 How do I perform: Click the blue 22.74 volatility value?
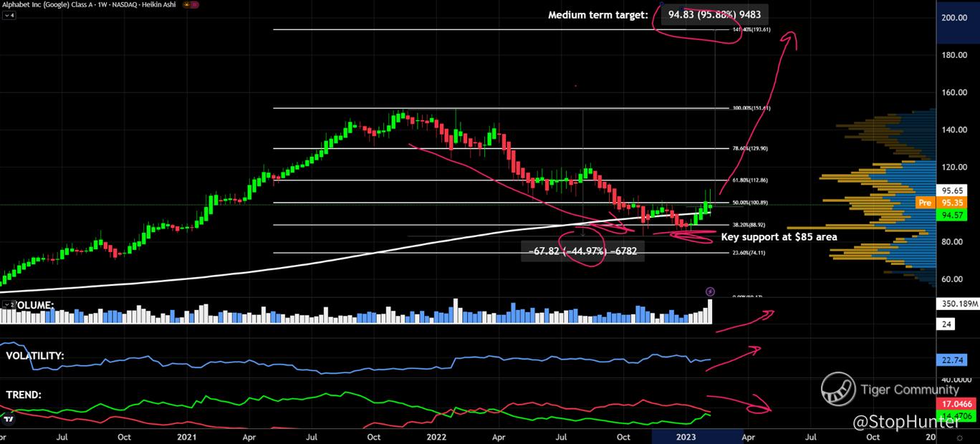tap(951, 361)
